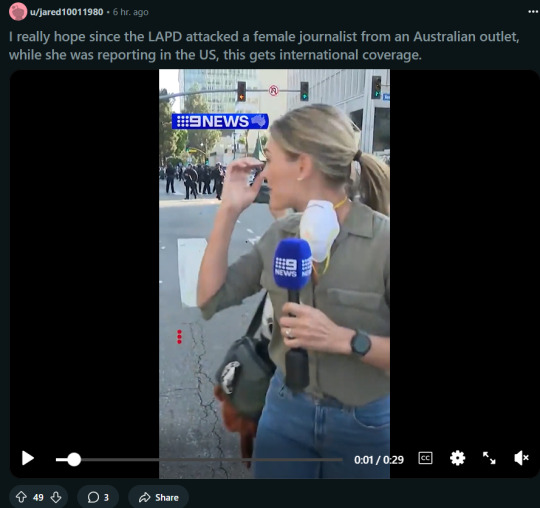The height and width of the screenshot is (508, 540).
Task: Upvote the post
Action: pyautogui.click(x=21, y=497)
